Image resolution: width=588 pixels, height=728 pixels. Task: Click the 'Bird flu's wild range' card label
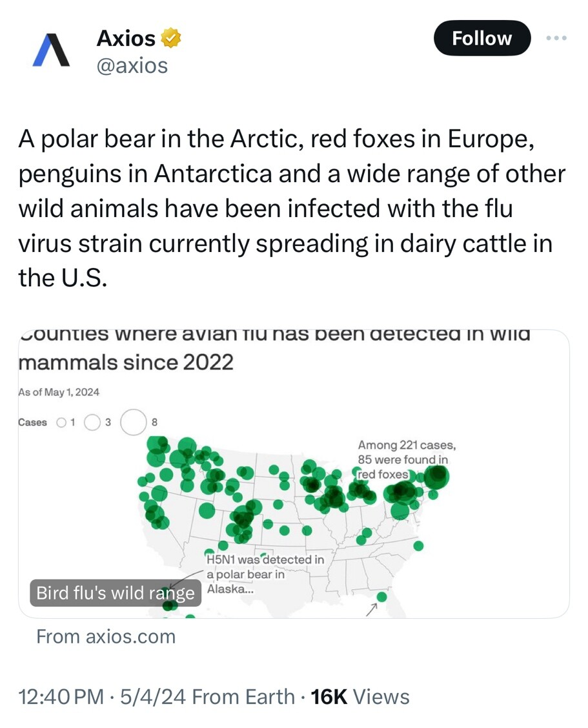click(x=116, y=593)
